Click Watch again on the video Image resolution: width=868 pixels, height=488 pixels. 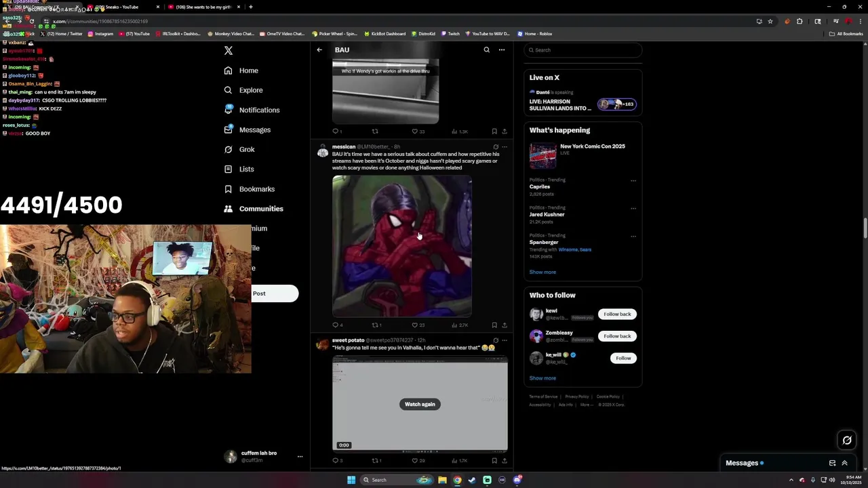(420, 404)
